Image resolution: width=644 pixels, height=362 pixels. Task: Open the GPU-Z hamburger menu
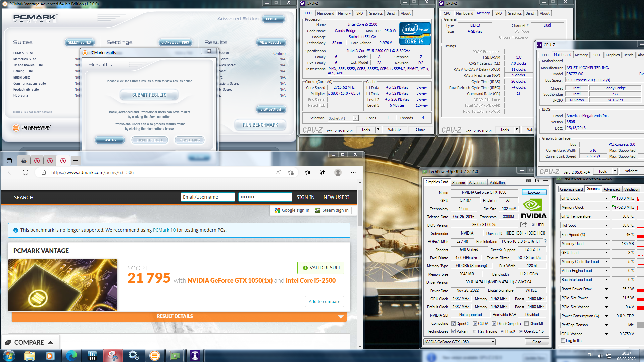(545, 180)
